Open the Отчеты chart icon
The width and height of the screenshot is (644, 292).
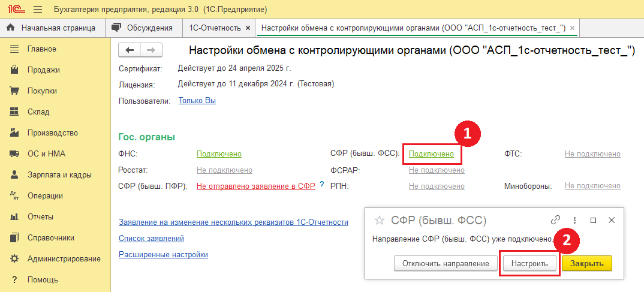pos(14,216)
